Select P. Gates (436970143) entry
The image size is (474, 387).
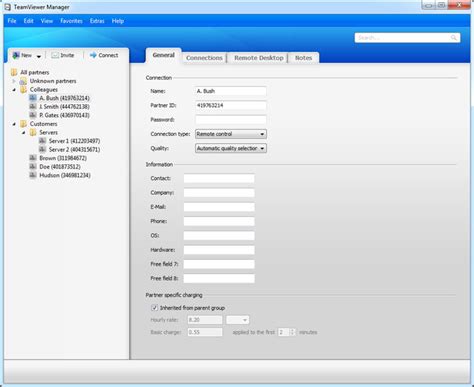[64, 115]
